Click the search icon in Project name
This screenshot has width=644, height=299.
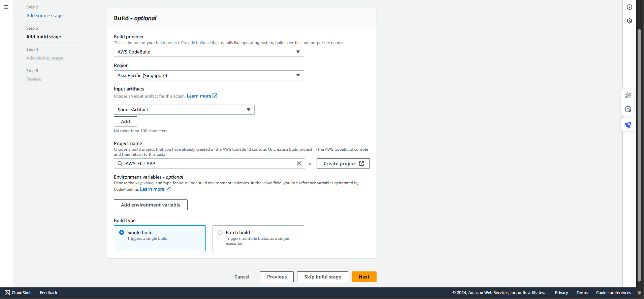point(120,163)
